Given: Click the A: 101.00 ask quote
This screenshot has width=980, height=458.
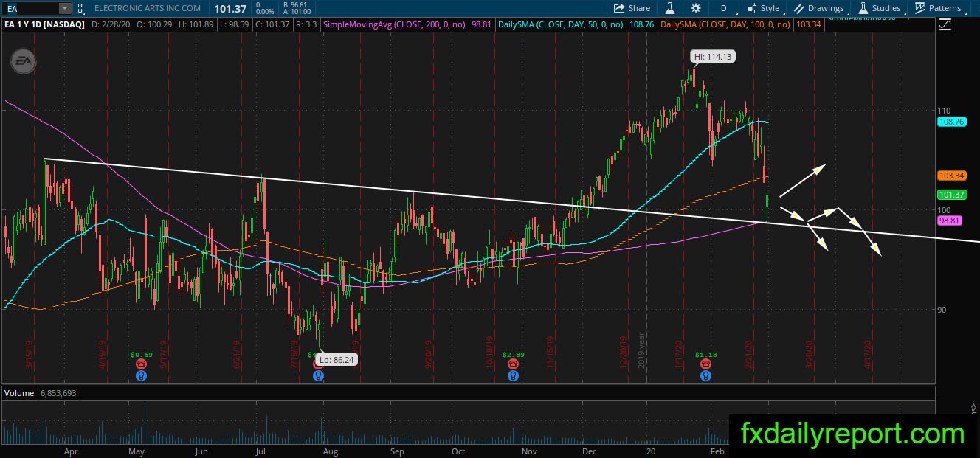Looking at the screenshot, I should pyautogui.click(x=296, y=12).
